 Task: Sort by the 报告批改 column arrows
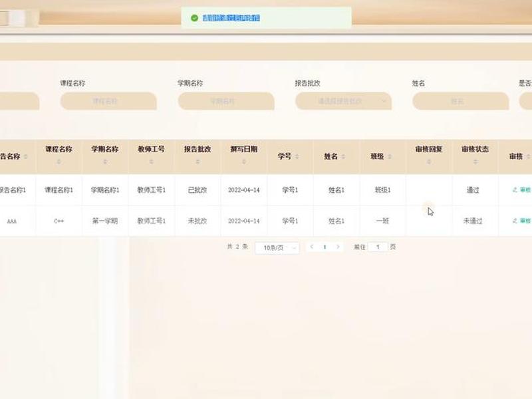[198, 162]
